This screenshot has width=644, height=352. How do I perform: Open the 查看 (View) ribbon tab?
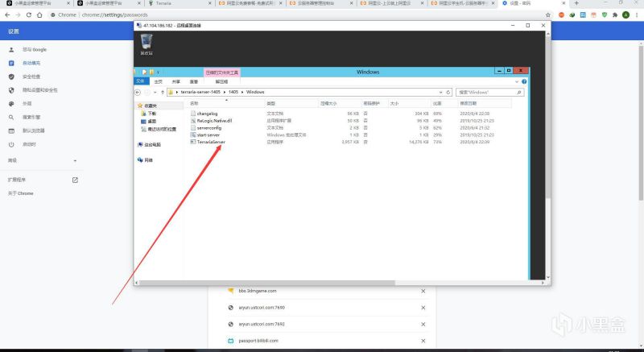click(x=194, y=81)
